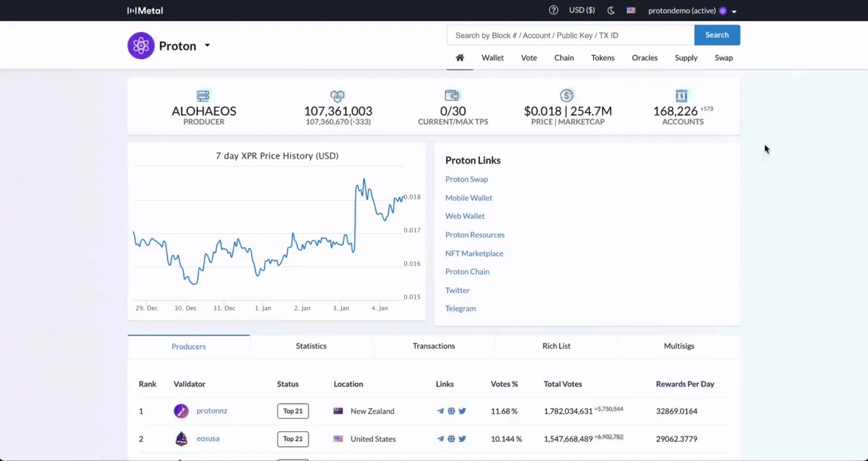Open protonnz's website globe icon
The width and height of the screenshot is (868, 461).
pos(452,411)
